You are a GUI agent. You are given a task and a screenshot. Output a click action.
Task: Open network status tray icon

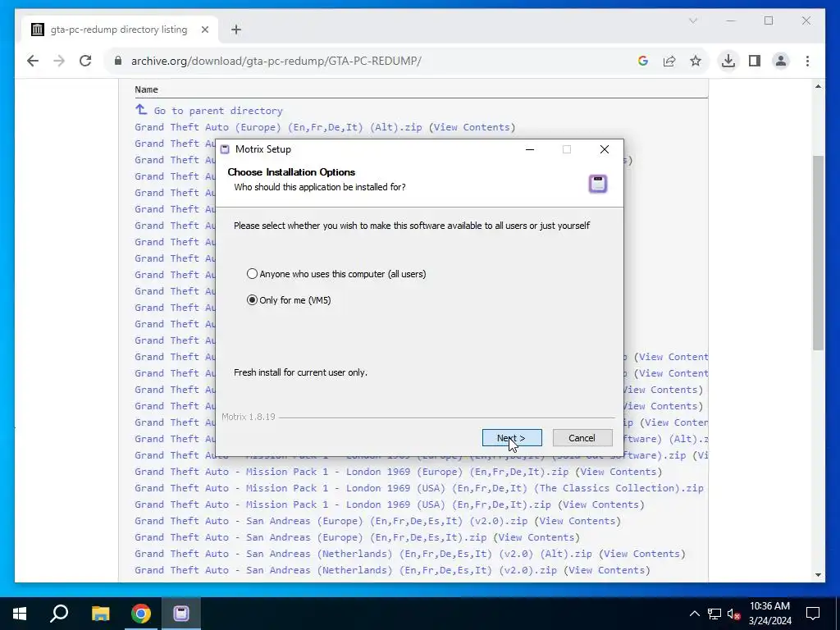click(x=714, y=614)
